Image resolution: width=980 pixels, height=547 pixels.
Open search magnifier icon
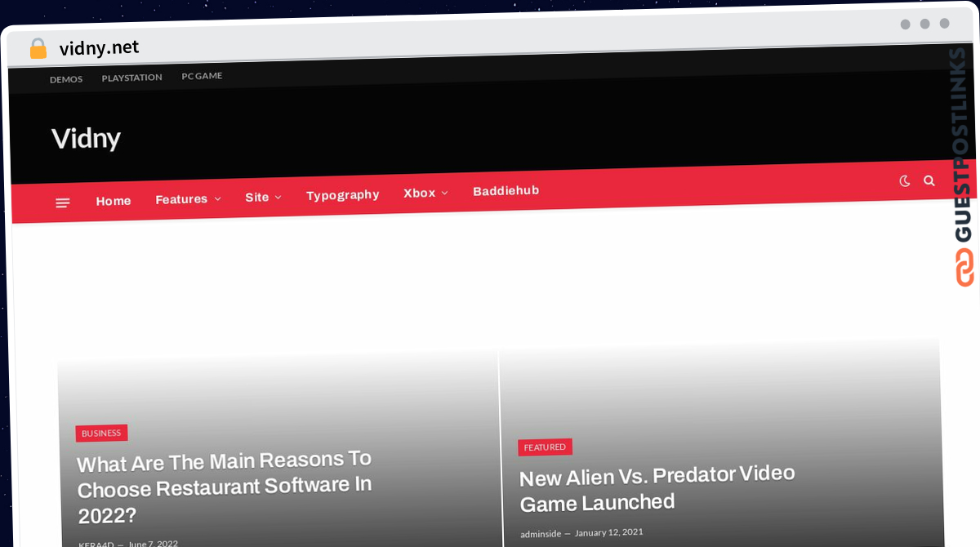click(x=929, y=180)
